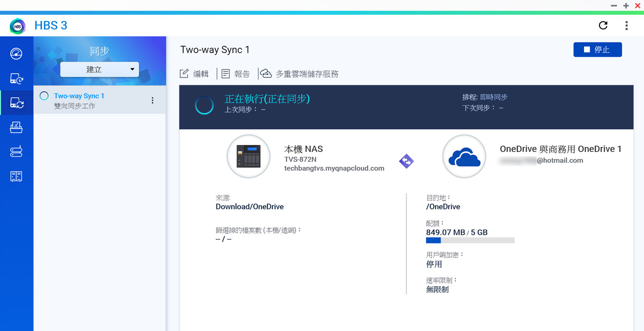Click the 停用 client-side encryption value
The width and height of the screenshot is (644, 331).
click(x=434, y=264)
